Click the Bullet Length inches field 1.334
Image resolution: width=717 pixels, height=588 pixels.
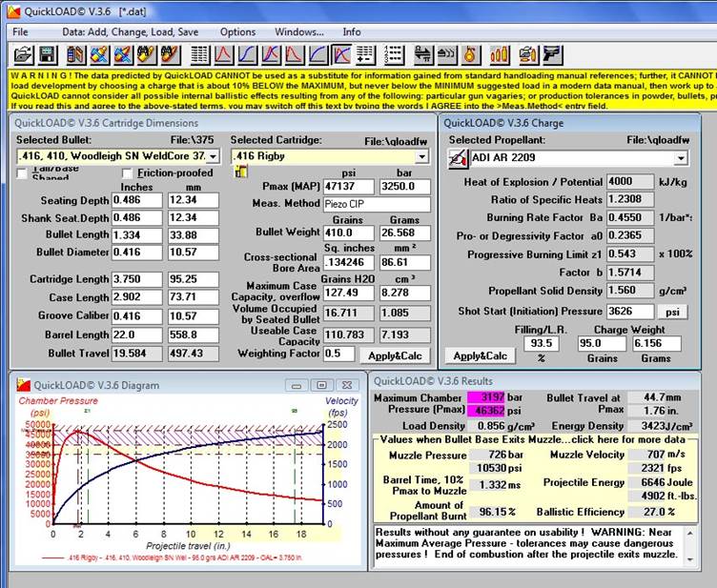click(x=136, y=235)
